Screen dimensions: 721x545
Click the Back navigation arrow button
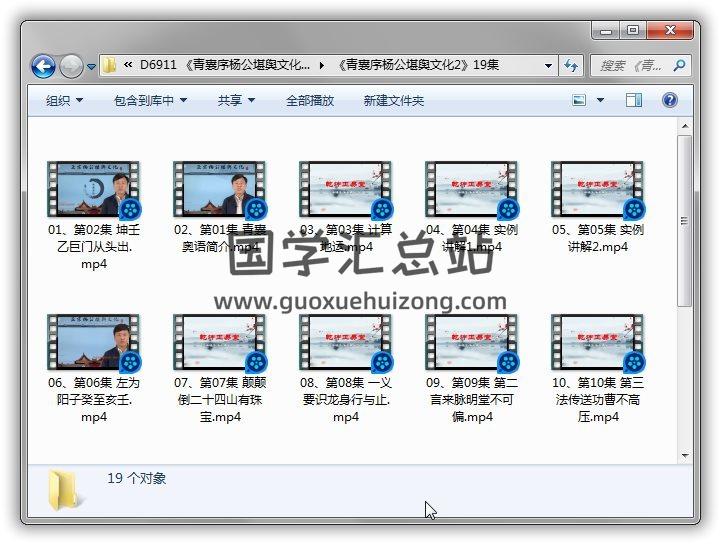(43, 67)
